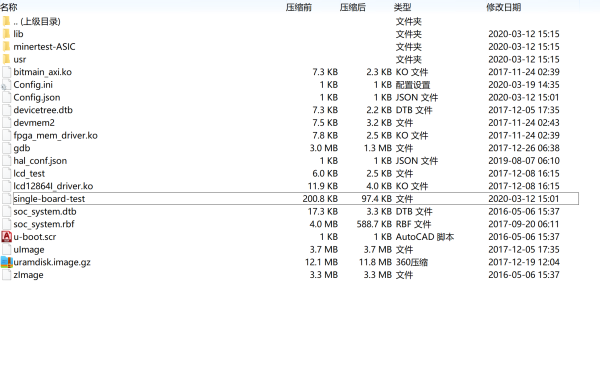Click the 'RBF 文件' type cell
The width and height of the screenshot is (600, 375).
413,224
